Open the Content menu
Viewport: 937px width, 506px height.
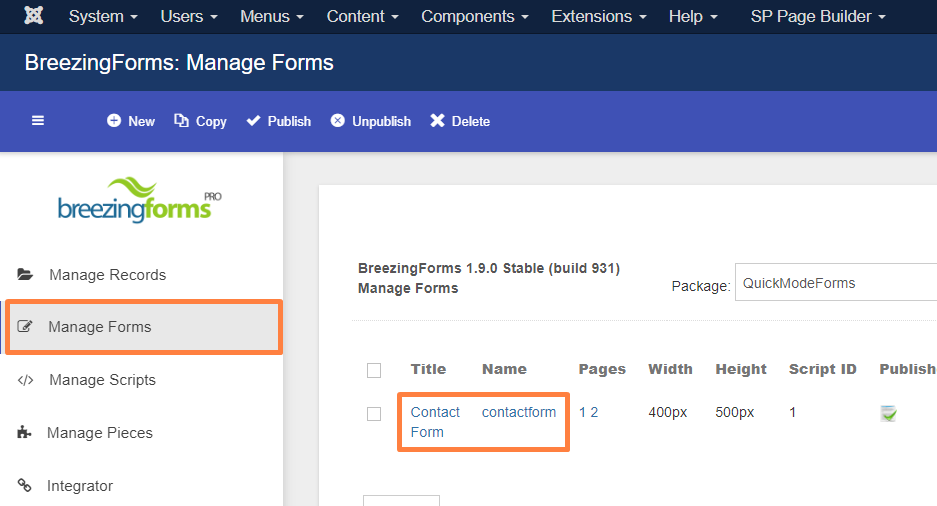(x=362, y=17)
